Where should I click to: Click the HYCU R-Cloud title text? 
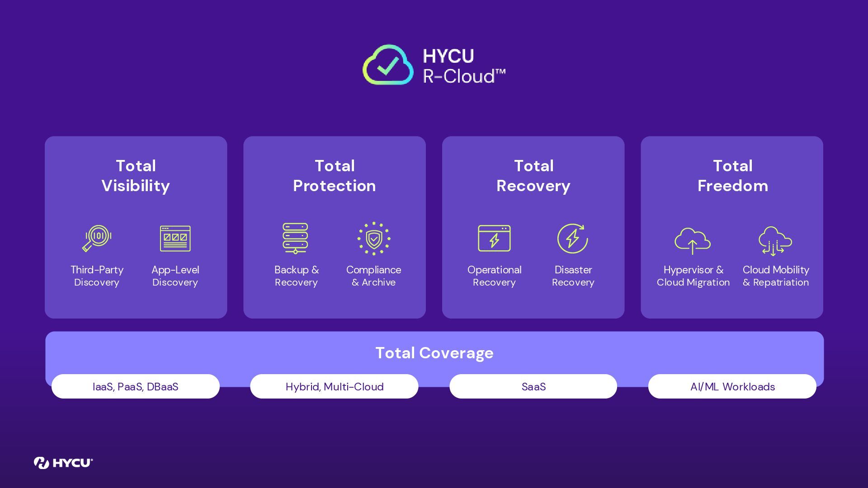[x=463, y=66]
